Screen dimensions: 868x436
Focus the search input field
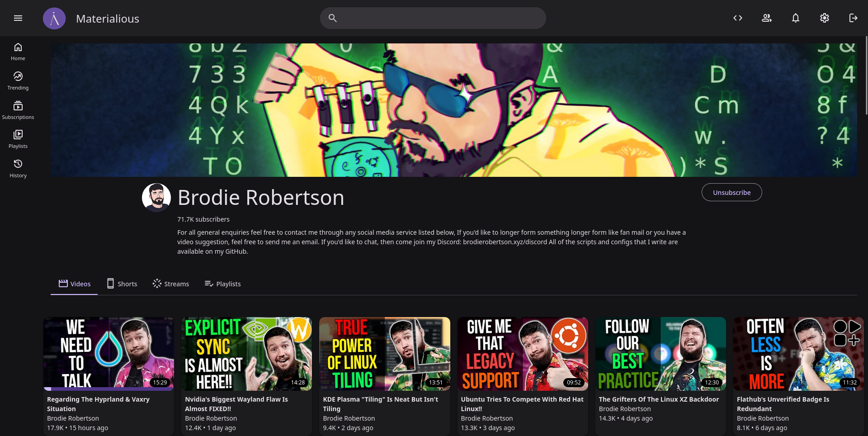pyautogui.click(x=433, y=18)
